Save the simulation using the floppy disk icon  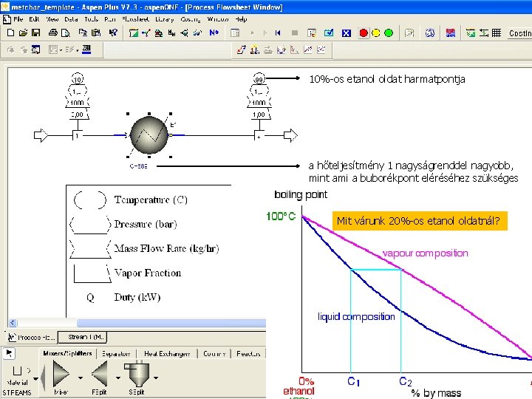click(36, 33)
